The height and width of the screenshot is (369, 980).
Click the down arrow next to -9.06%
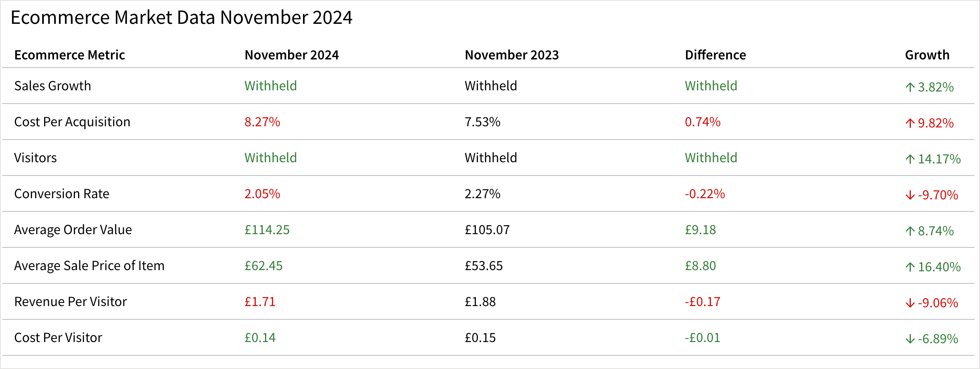pos(910,303)
